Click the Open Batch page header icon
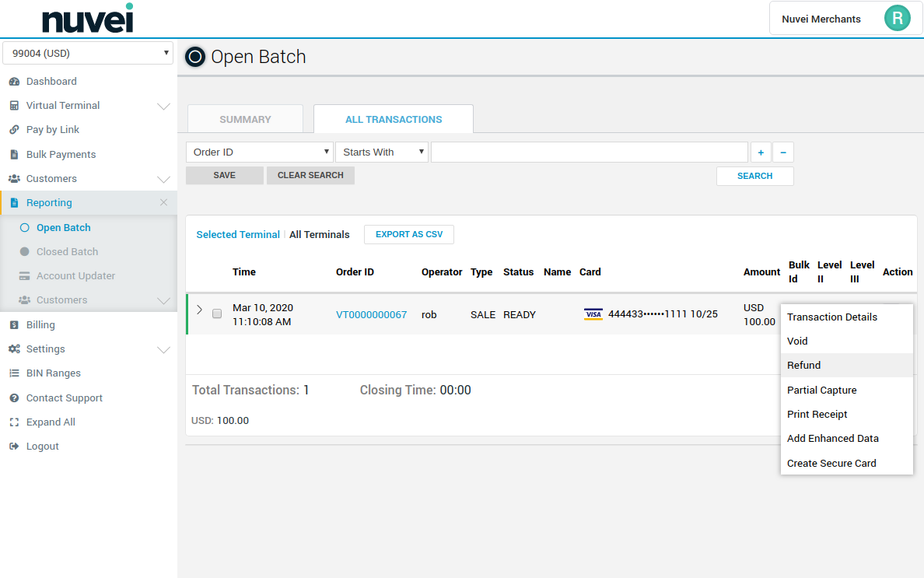Image resolution: width=924 pixels, height=578 pixels. click(195, 57)
